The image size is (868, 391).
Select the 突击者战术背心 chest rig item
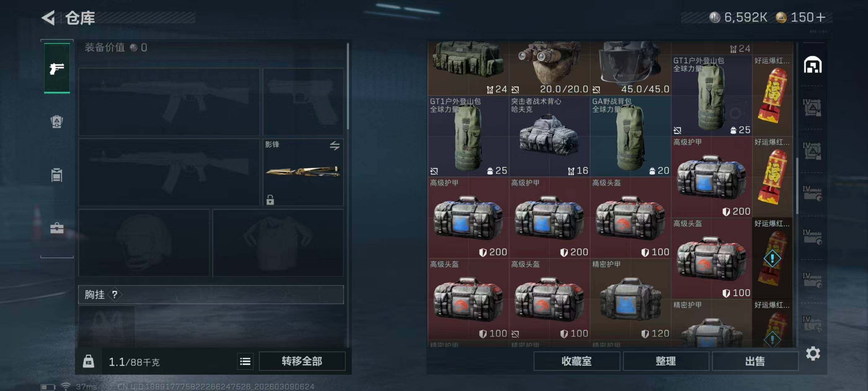[x=549, y=136]
